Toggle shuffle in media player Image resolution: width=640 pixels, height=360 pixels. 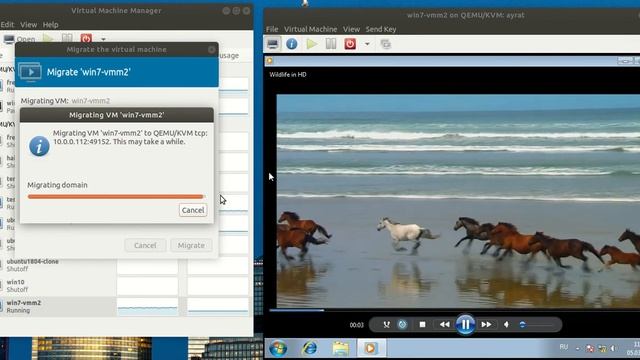coord(386,324)
